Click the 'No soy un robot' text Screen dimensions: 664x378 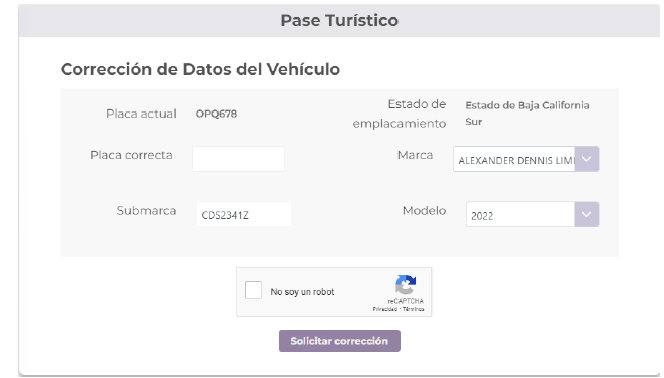(302, 292)
